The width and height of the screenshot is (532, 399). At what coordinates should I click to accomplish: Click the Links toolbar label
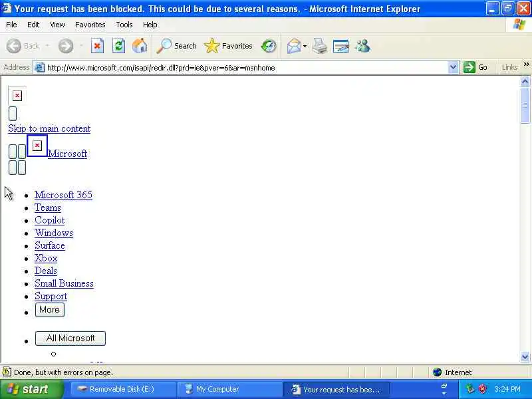coord(509,67)
